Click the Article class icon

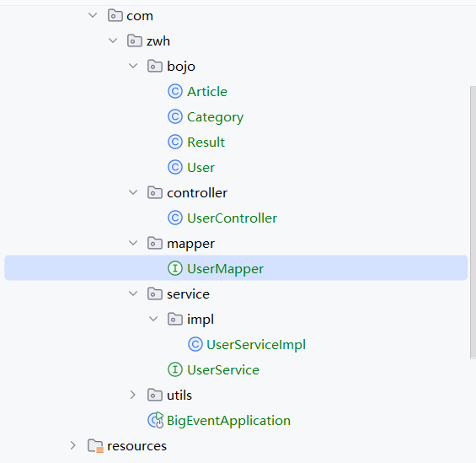tap(175, 91)
